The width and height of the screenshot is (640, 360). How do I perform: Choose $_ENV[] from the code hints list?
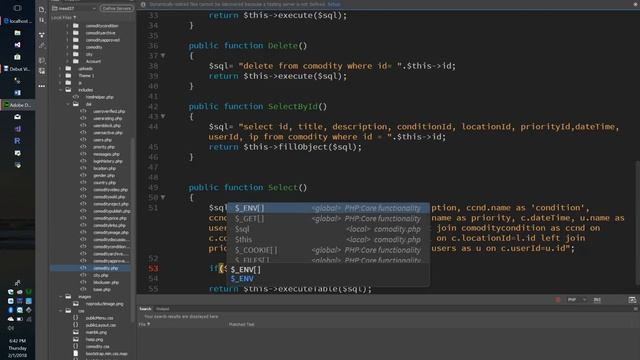328,208
